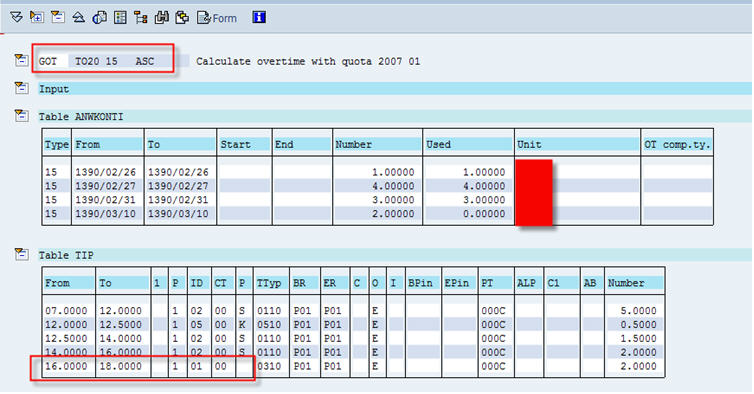
Task: Select TIP From value 07.0000
Action: coord(66,311)
